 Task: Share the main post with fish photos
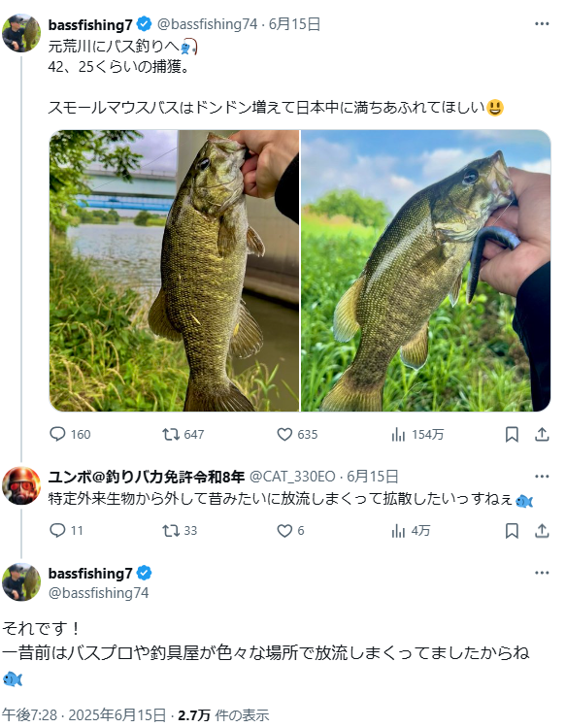[x=542, y=435]
